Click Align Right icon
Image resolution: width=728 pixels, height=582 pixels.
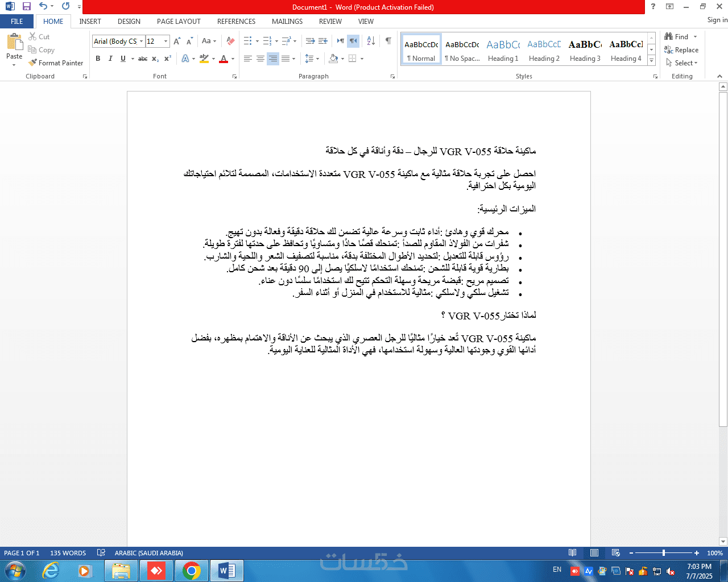[x=273, y=59]
